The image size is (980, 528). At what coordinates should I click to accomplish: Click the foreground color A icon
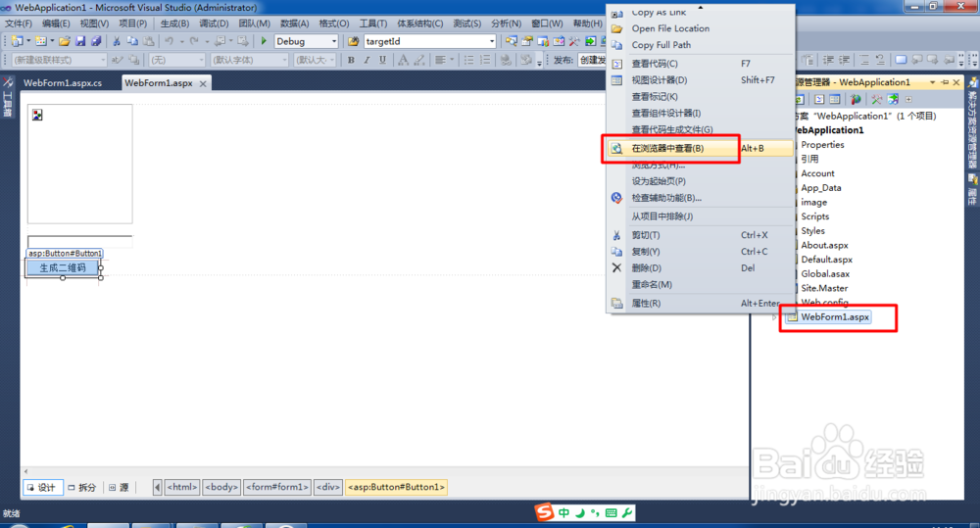(403, 60)
